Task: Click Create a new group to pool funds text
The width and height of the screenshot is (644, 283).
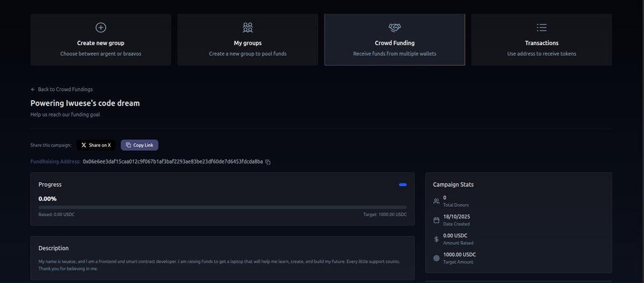Action: point(247,54)
